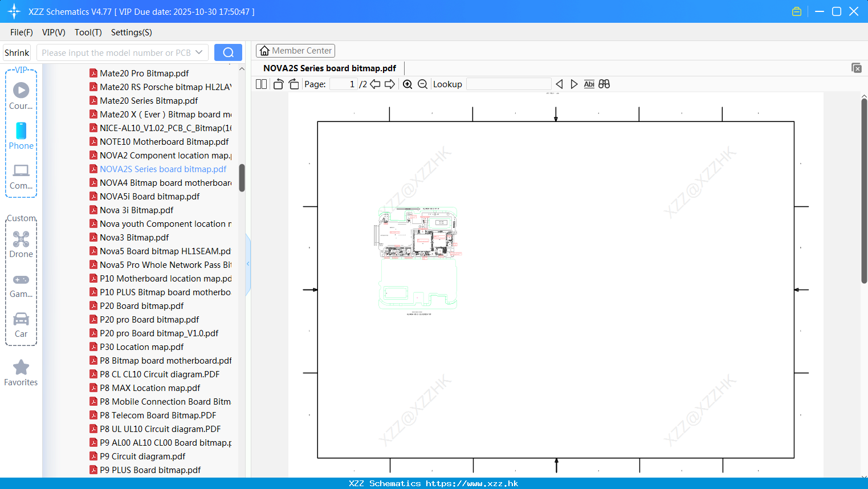Rotate page clockwise icon

[x=294, y=84]
